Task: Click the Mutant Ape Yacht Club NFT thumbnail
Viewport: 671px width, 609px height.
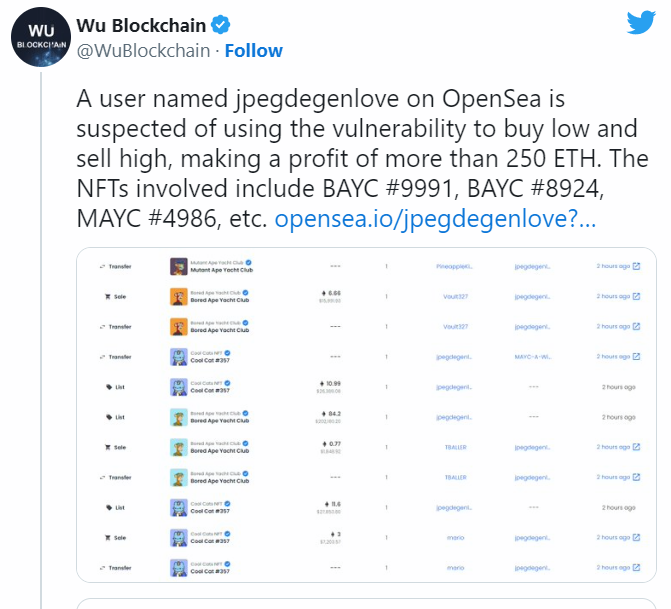Action: coord(179,267)
